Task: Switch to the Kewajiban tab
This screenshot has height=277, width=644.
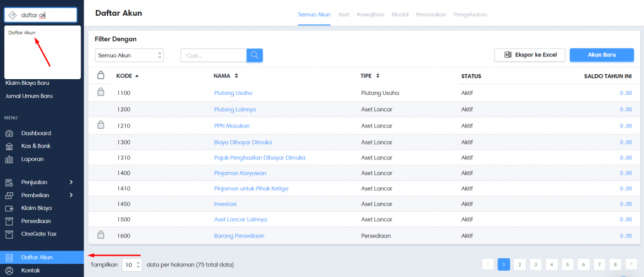Action: click(370, 14)
